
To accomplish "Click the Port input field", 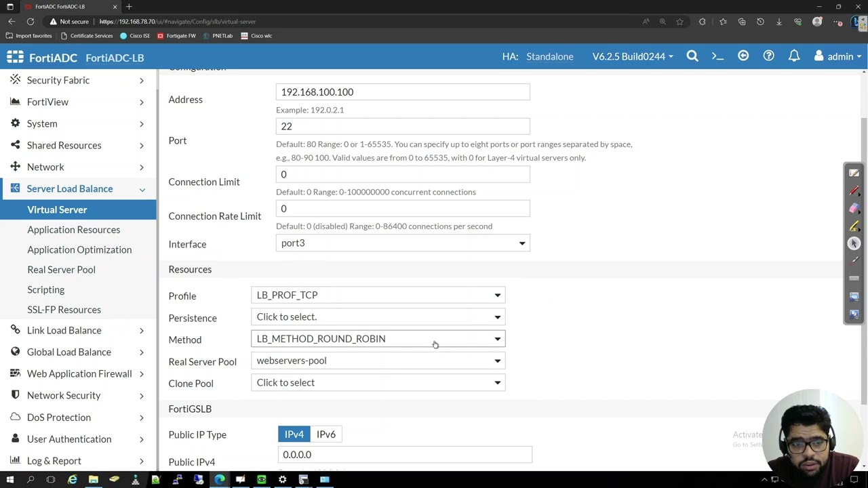I will coord(403,126).
